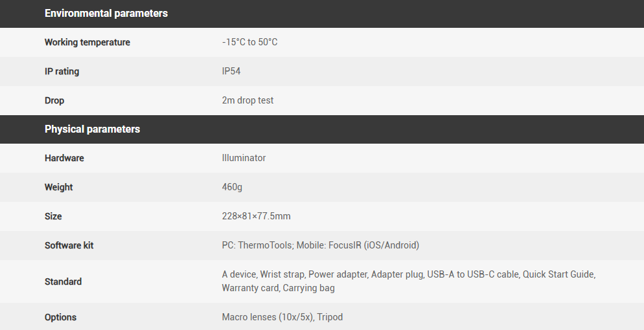
Task: Select the Hardware row label
Action: (x=64, y=159)
